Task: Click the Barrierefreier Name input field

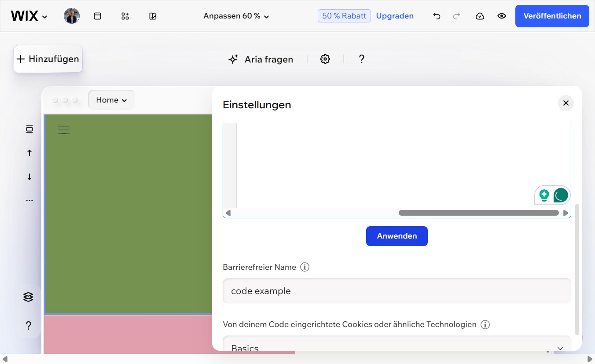Action: pos(397,291)
